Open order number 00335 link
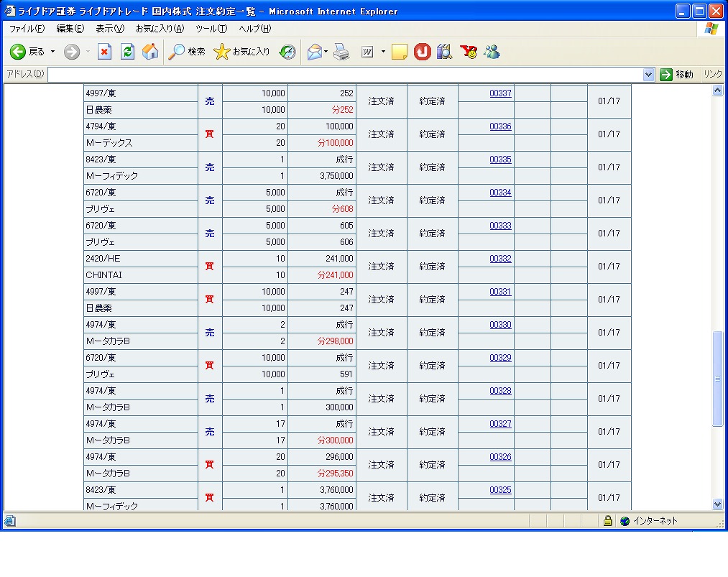 [500, 160]
